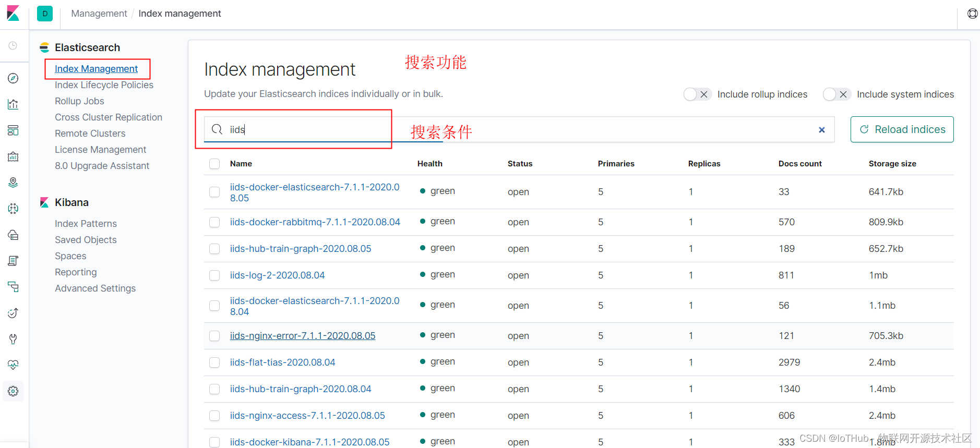Toggle Include rollup indices switch
The image size is (980, 448).
pyautogui.click(x=697, y=94)
